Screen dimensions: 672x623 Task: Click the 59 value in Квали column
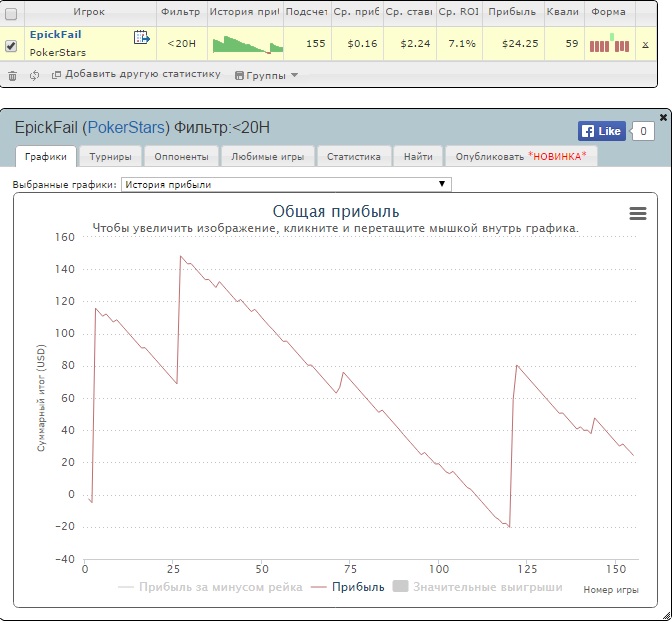coord(572,44)
